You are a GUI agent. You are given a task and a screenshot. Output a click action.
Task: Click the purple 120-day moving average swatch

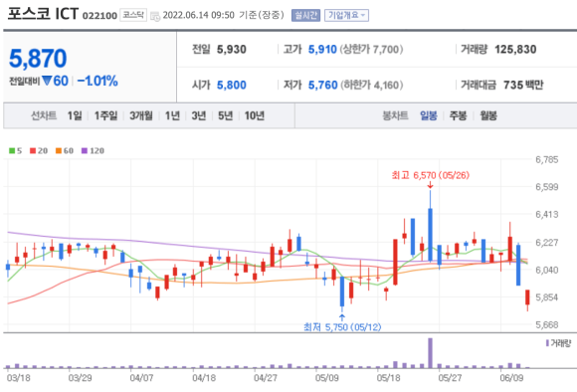[x=85, y=151]
